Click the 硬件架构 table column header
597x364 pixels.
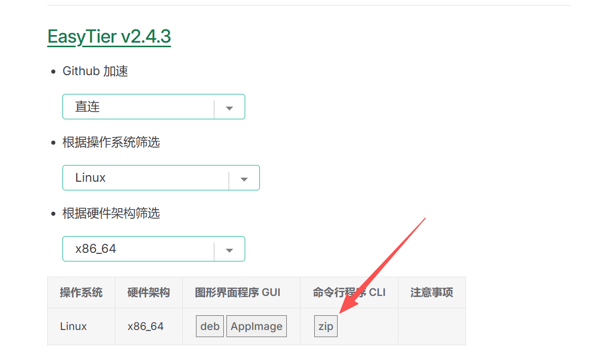pos(149,292)
